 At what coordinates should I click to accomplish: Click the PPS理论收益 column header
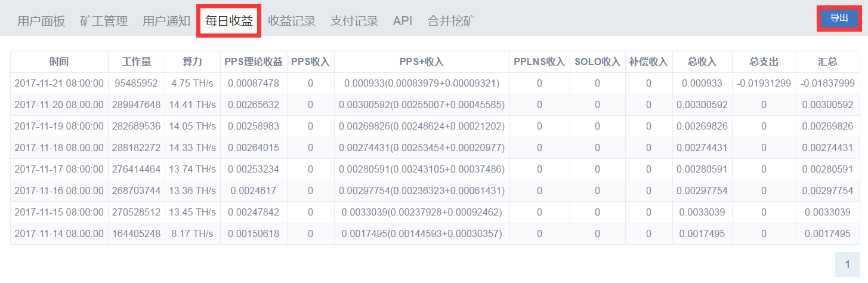coord(254,61)
